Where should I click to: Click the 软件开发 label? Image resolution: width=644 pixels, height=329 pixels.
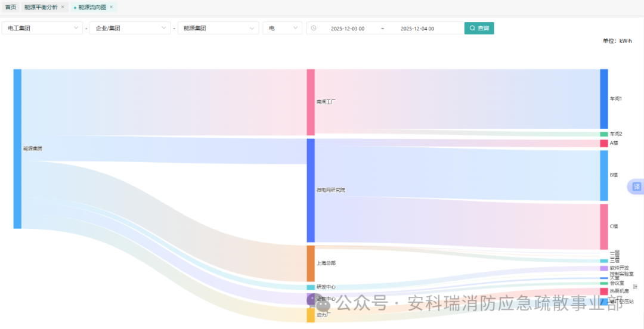click(x=619, y=268)
